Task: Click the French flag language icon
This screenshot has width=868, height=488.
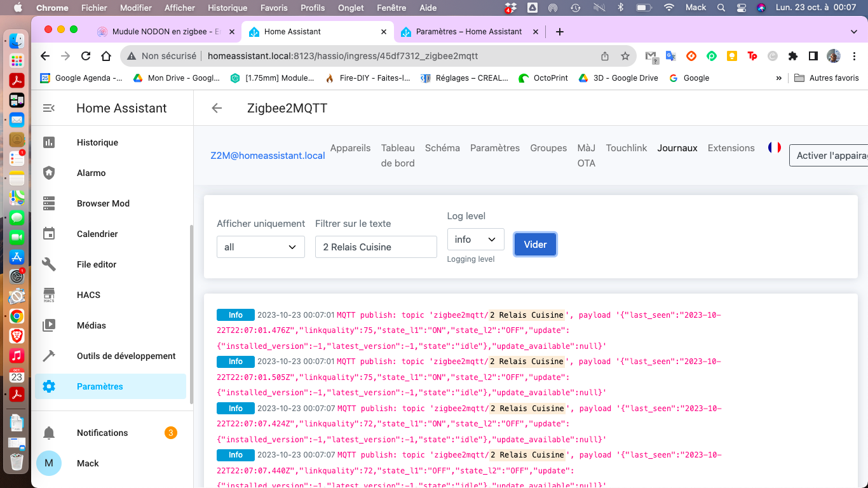Action: tap(774, 147)
